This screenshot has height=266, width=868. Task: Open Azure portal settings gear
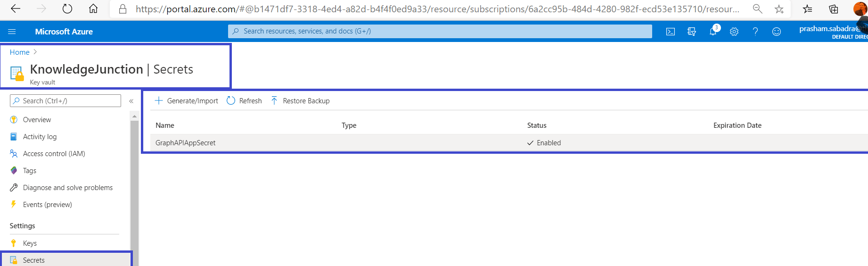734,32
